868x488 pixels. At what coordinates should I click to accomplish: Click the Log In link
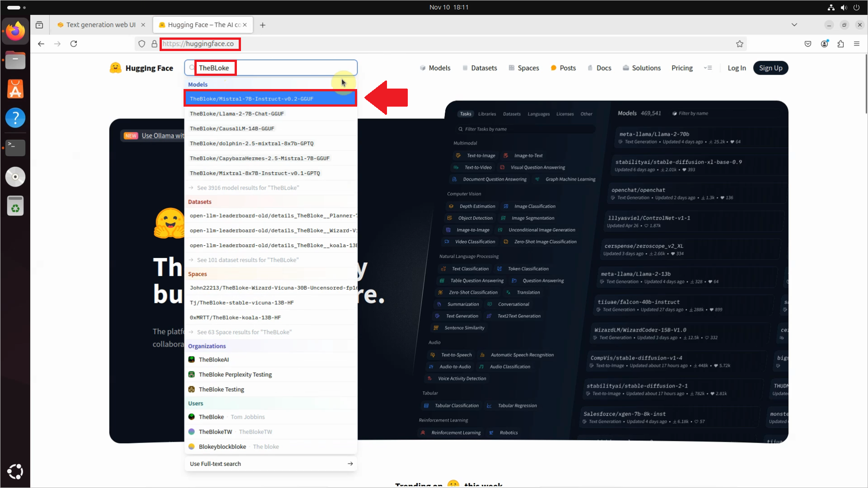[736, 68]
